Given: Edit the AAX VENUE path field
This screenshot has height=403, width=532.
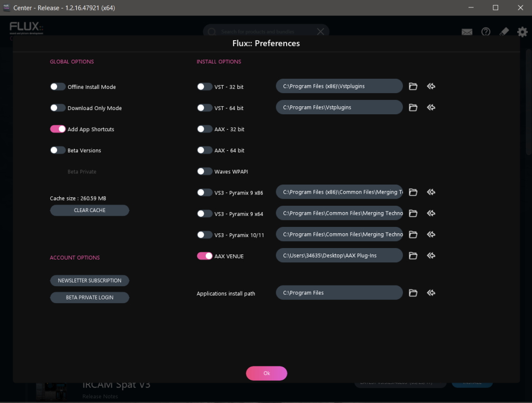Looking at the screenshot, I should coord(339,255).
